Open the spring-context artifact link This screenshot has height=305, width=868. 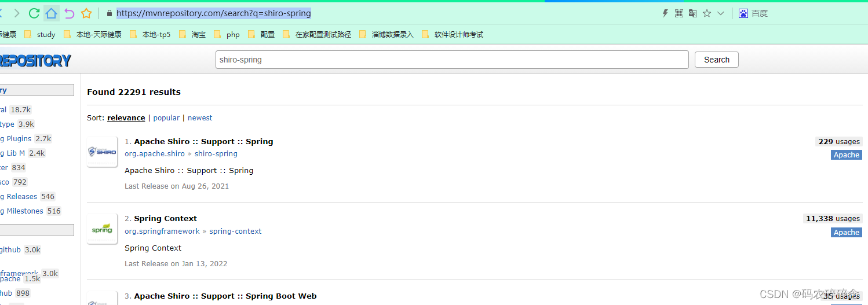coord(235,231)
